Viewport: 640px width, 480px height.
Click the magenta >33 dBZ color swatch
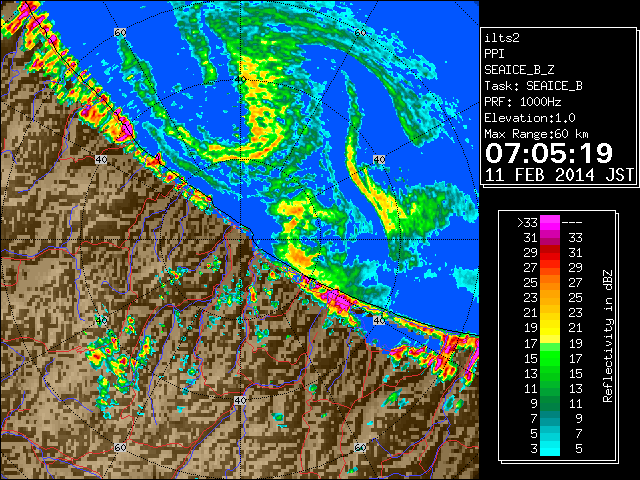[550, 223]
